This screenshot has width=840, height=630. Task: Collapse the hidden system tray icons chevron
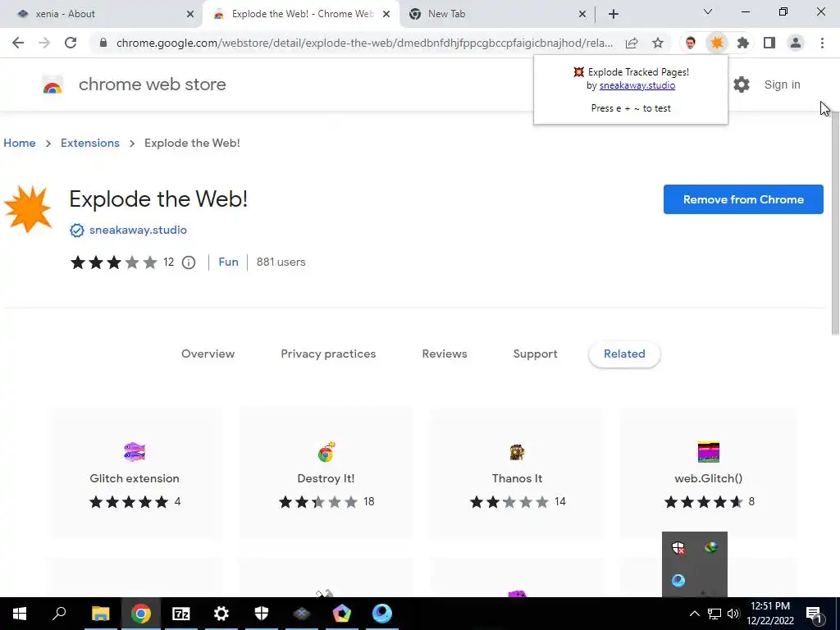pyautogui.click(x=694, y=614)
